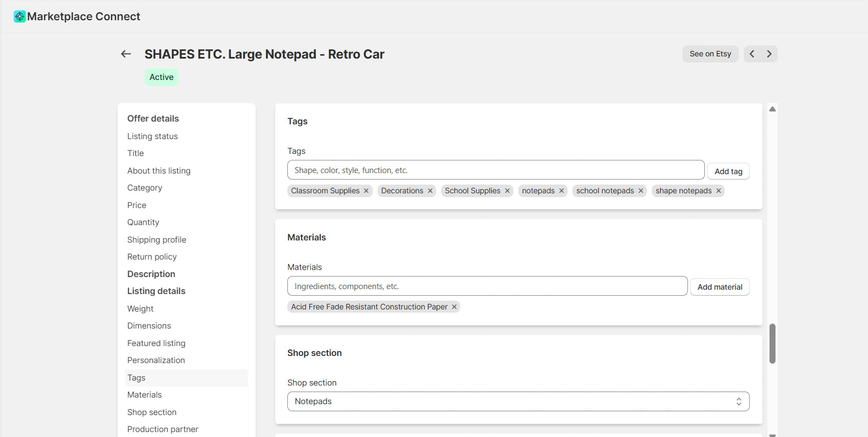Remove the school notepads tag
The image size is (868, 437).
(641, 191)
